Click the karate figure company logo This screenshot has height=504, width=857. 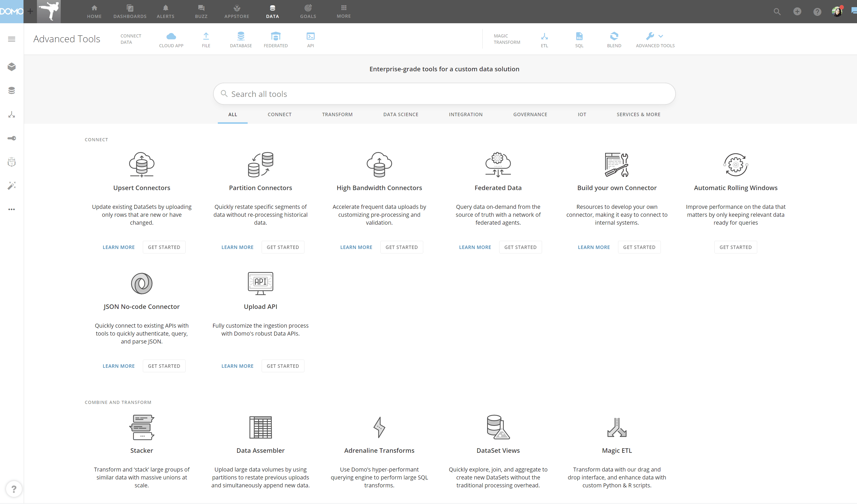tap(49, 12)
